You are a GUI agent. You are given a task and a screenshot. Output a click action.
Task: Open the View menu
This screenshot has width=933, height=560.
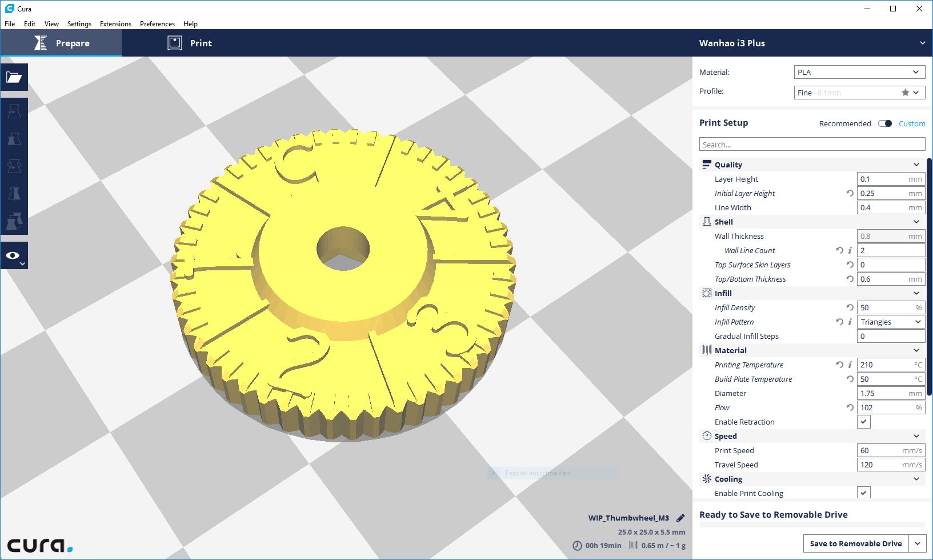pos(51,24)
